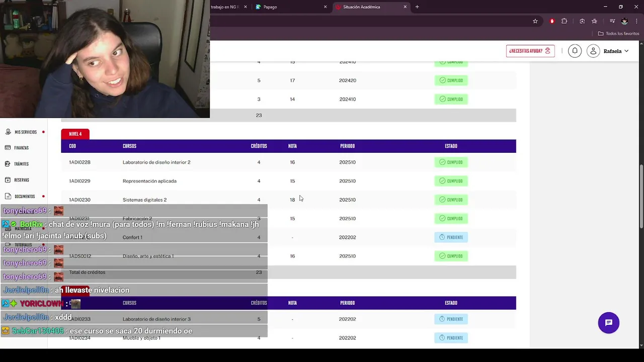Viewport: 644px width, 362px height.
Task: Click the Cod header in Nivel 4 table
Action: click(72, 146)
